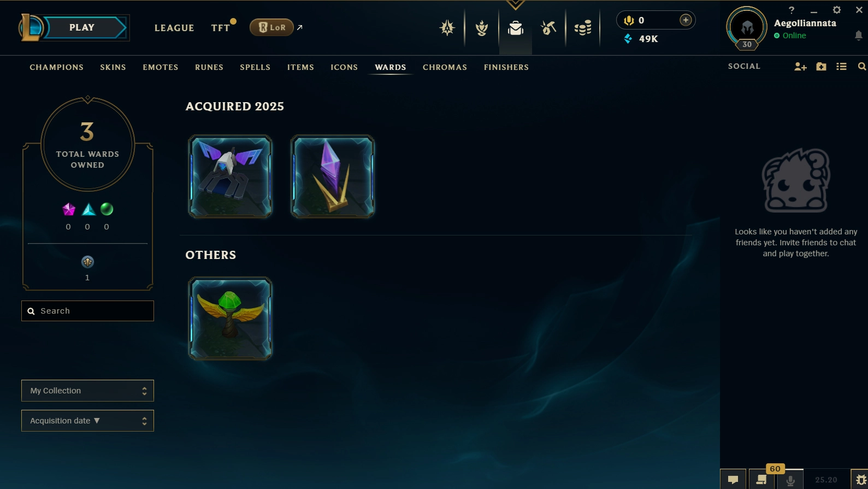Click the ward Search field
The width and height of the screenshot is (868, 489).
click(x=87, y=311)
